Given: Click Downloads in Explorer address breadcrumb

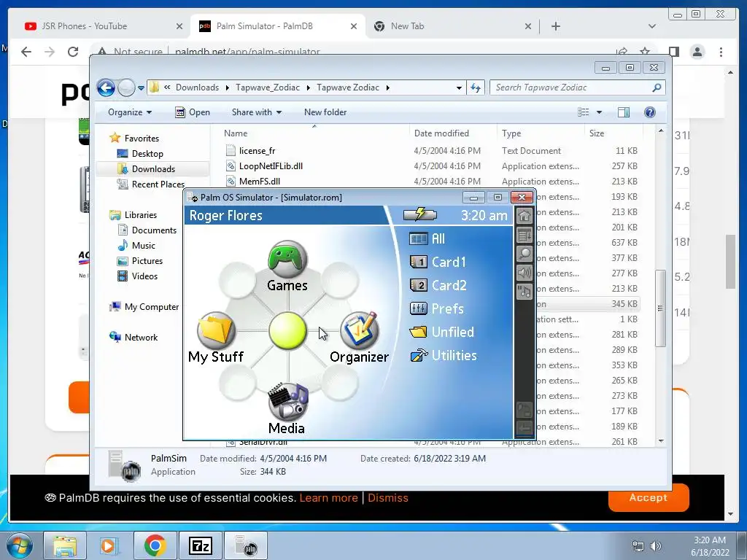Looking at the screenshot, I should tap(197, 87).
